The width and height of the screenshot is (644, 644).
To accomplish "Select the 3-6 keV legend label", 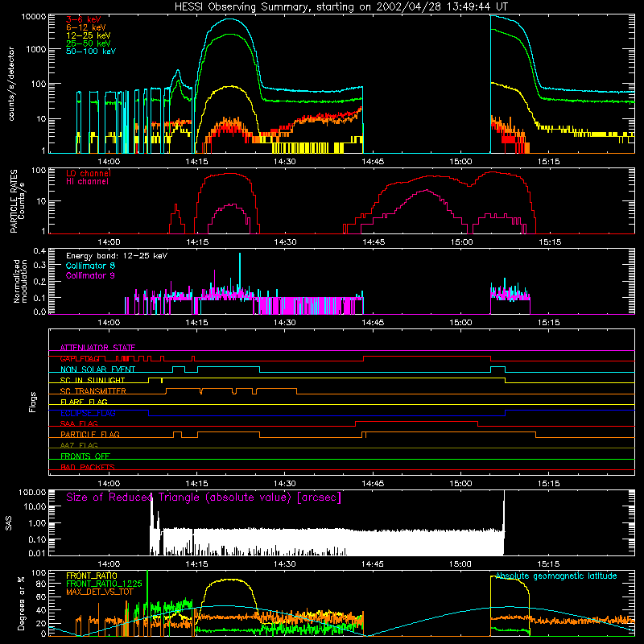I will [x=84, y=19].
